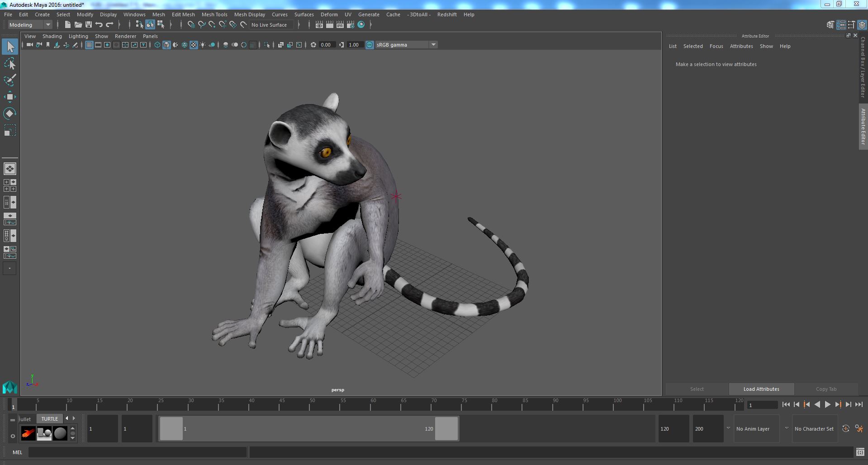The width and height of the screenshot is (868, 465).
Task: Go to end of playback range
Action: click(x=859, y=405)
